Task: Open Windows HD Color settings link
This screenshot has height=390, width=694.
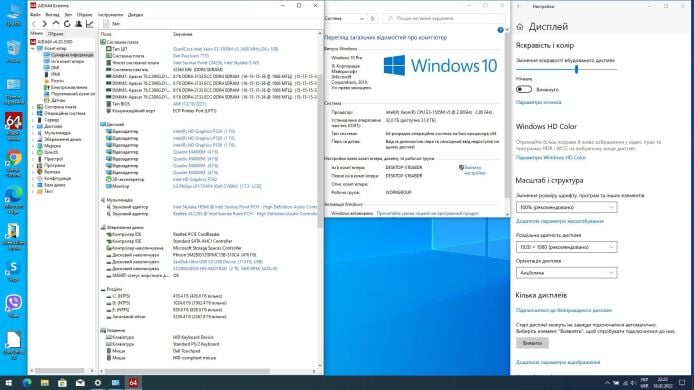Action: click(x=551, y=158)
